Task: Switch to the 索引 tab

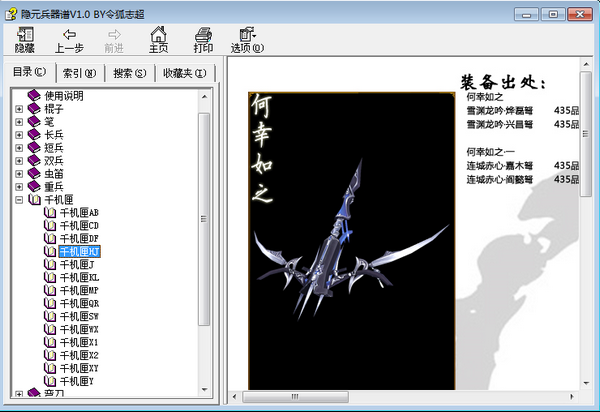Action: click(80, 73)
